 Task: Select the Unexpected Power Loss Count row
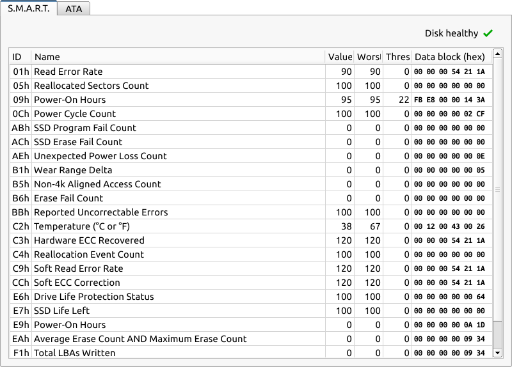pos(251,156)
